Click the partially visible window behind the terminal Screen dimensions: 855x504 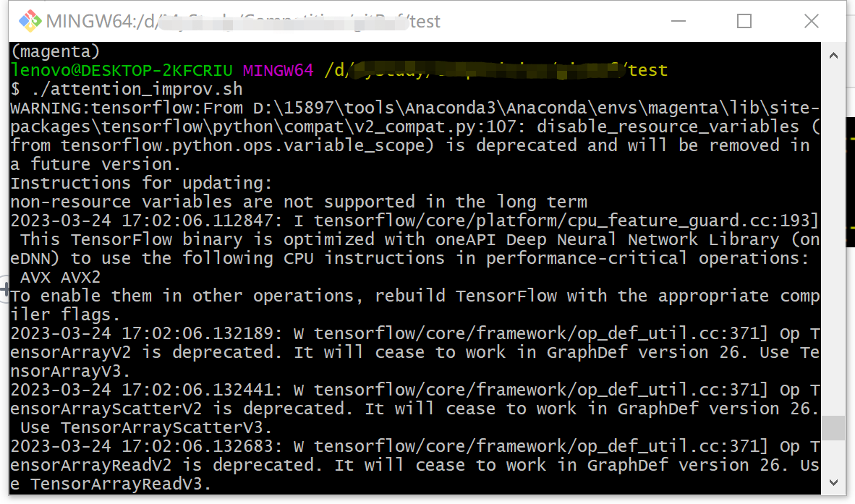tap(850, 181)
